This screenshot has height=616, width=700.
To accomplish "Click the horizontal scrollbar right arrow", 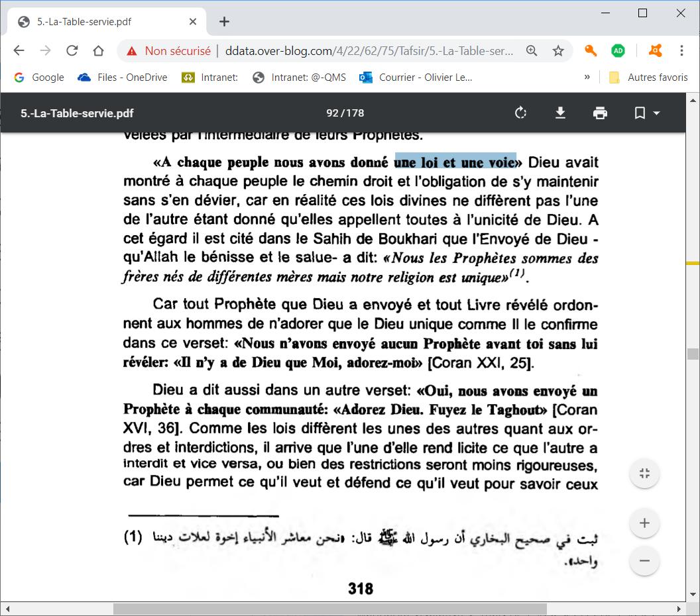I will [x=679, y=609].
